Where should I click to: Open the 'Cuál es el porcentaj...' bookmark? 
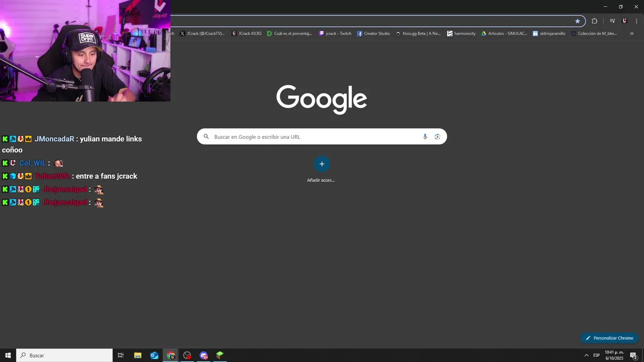click(290, 34)
